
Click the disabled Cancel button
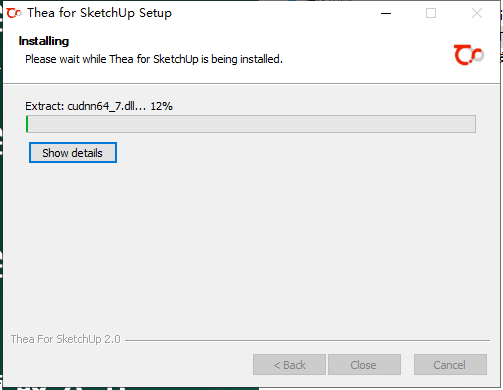450,365
